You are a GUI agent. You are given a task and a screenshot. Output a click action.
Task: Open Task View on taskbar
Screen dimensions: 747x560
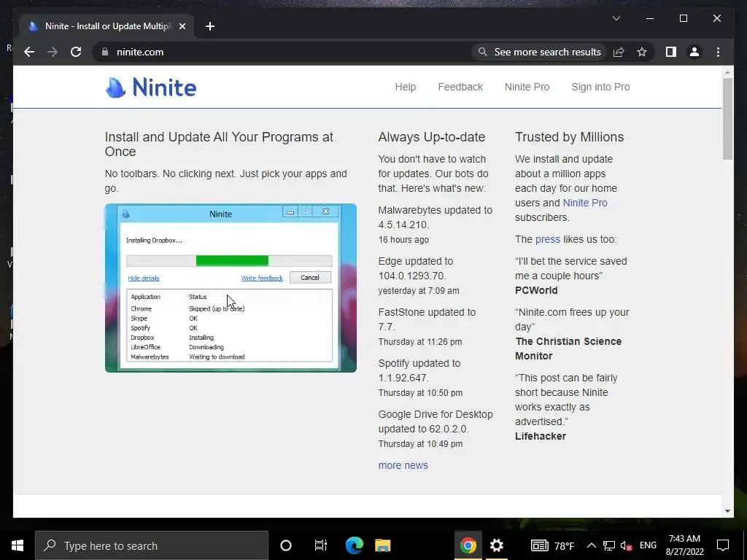321,545
